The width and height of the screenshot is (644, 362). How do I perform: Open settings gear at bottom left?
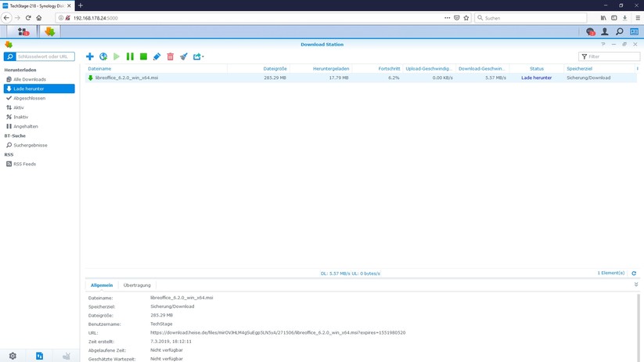pyautogui.click(x=13, y=356)
